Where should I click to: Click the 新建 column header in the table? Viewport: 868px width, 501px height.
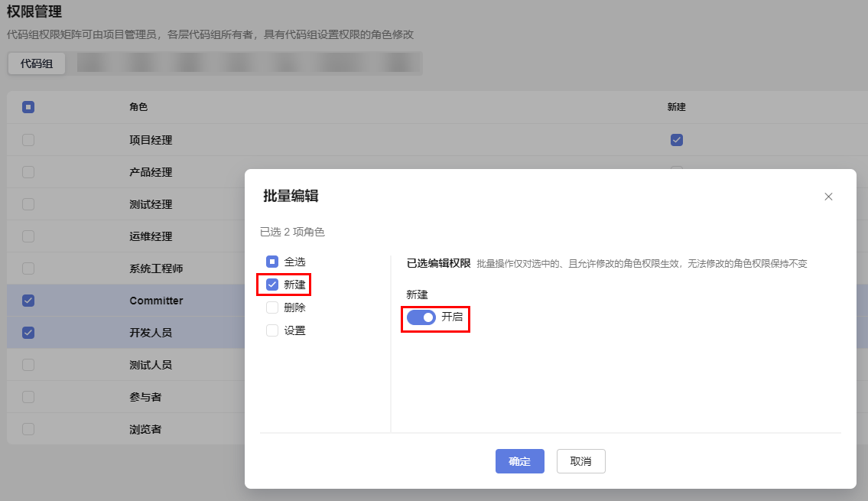point(676,107)
